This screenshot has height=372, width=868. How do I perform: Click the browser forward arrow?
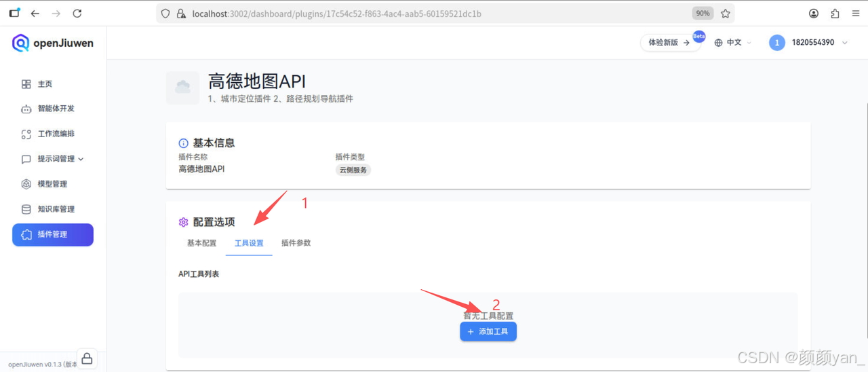tap(56, 14)
